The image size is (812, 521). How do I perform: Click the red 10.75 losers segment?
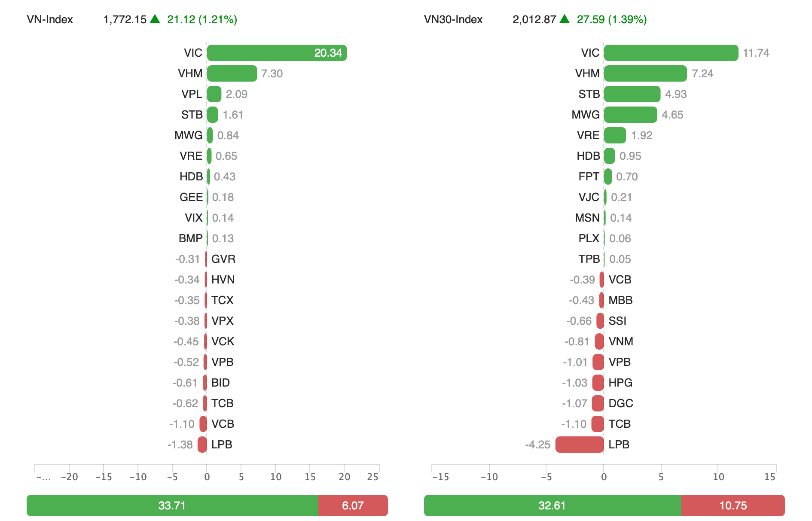(x=733, y=506)
